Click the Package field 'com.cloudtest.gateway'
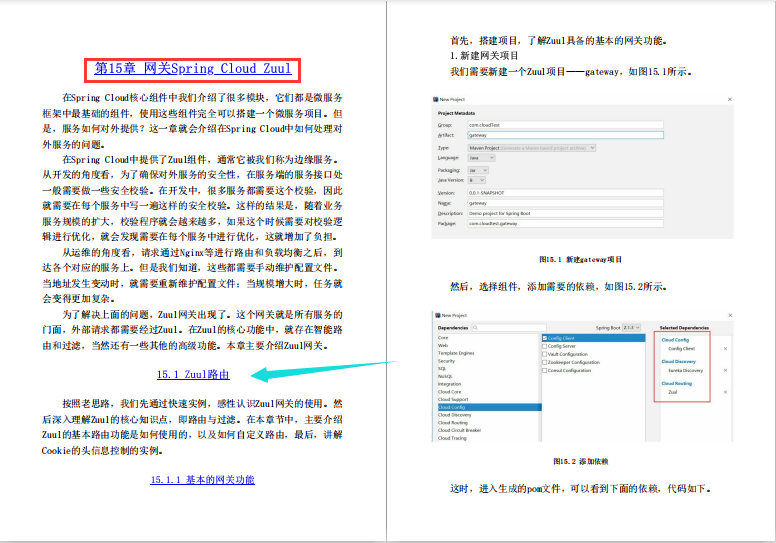This screenshot has width=776, height=543. click(x=565, y=224)
